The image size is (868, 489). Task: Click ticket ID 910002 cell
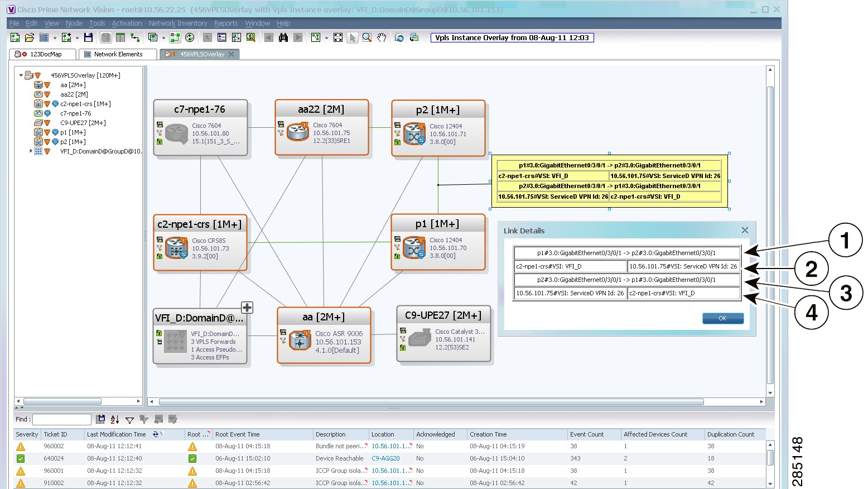[x=54, y=483]
